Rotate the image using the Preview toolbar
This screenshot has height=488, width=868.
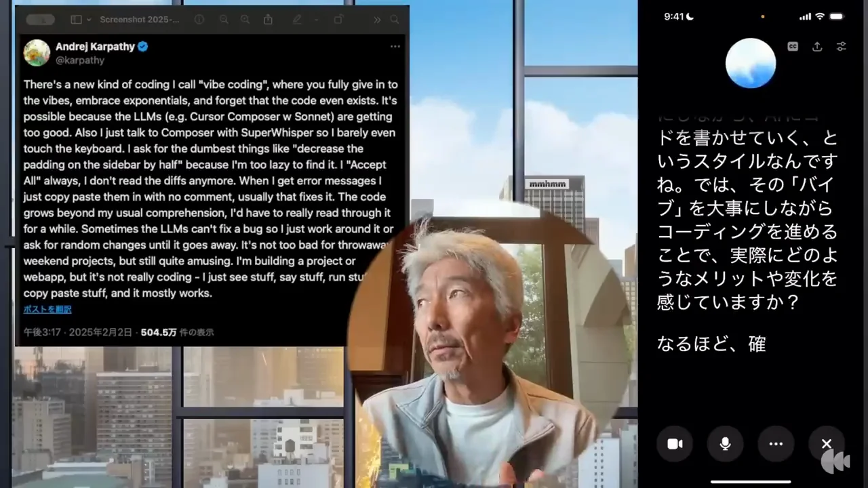point(338,20)
